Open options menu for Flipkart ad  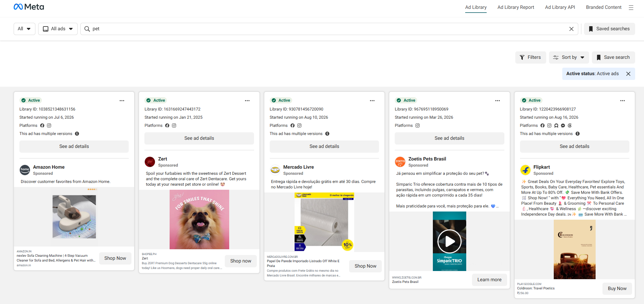623,101
